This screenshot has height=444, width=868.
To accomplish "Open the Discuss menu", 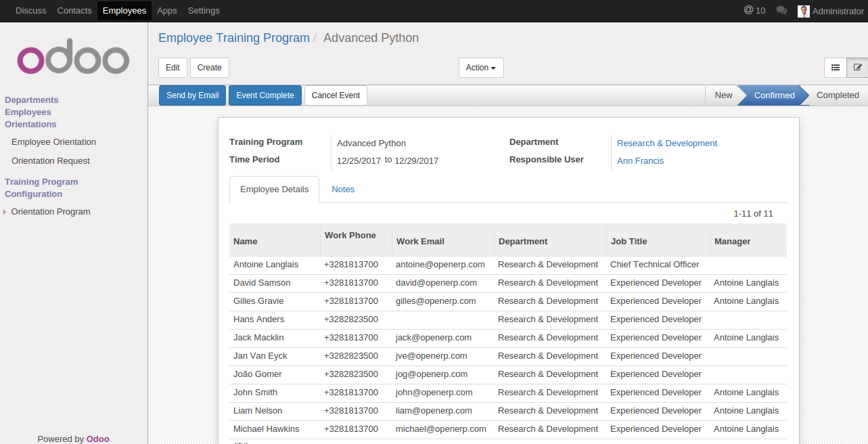I will (31, 11).
